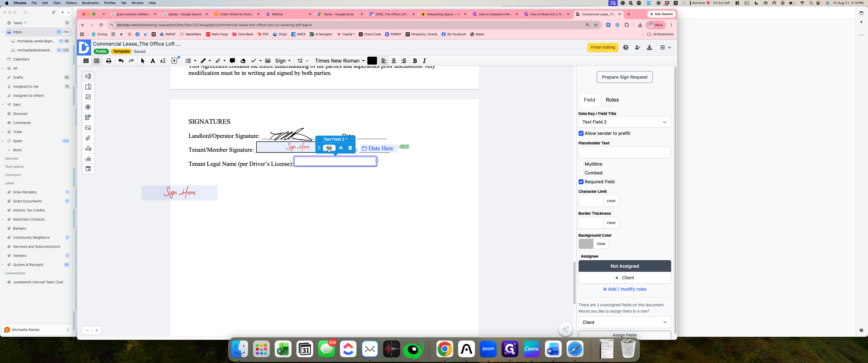Add a checkbox field from left palette
Screen dimensions: 868x363
point(88,97)
